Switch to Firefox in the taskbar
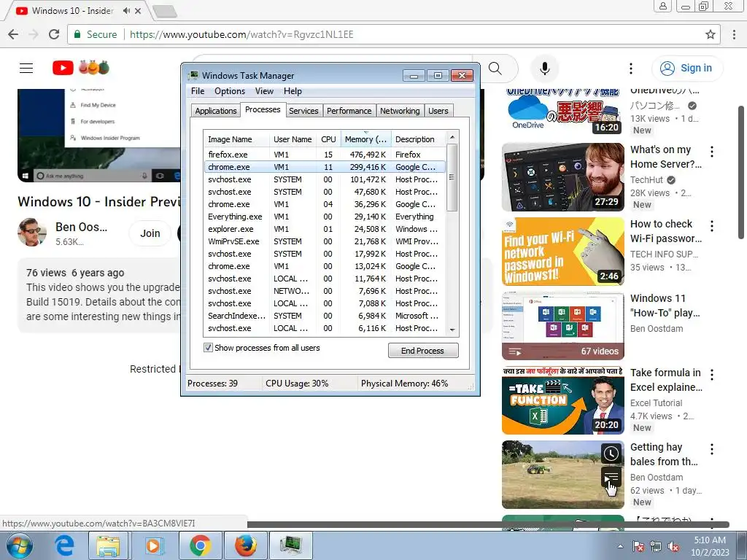Viewport: 747px width, 560px height. pos(245,545)
